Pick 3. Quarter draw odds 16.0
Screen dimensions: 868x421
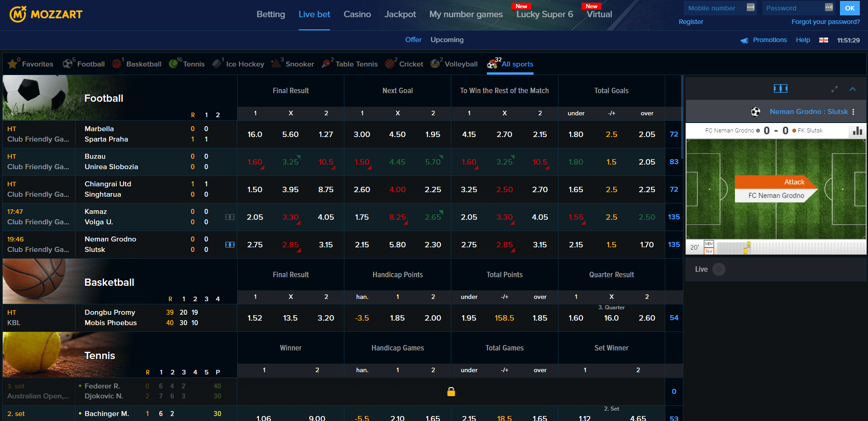coord(611,318)
